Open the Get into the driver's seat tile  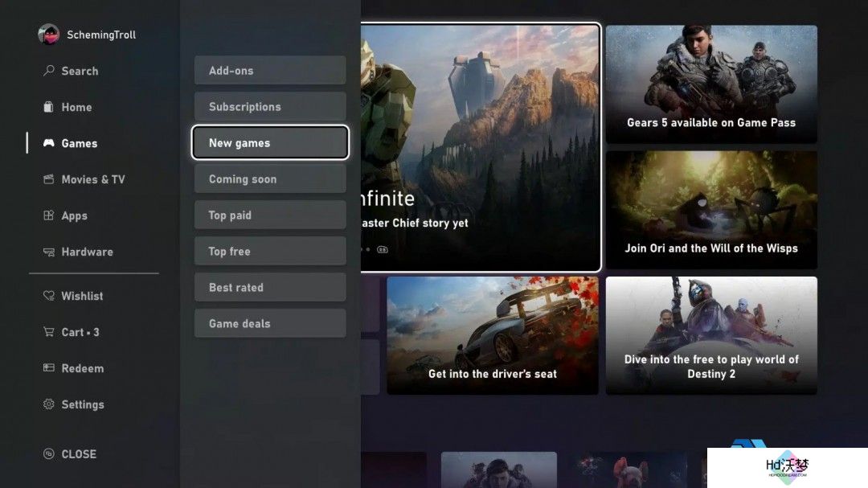click(493, 336)
